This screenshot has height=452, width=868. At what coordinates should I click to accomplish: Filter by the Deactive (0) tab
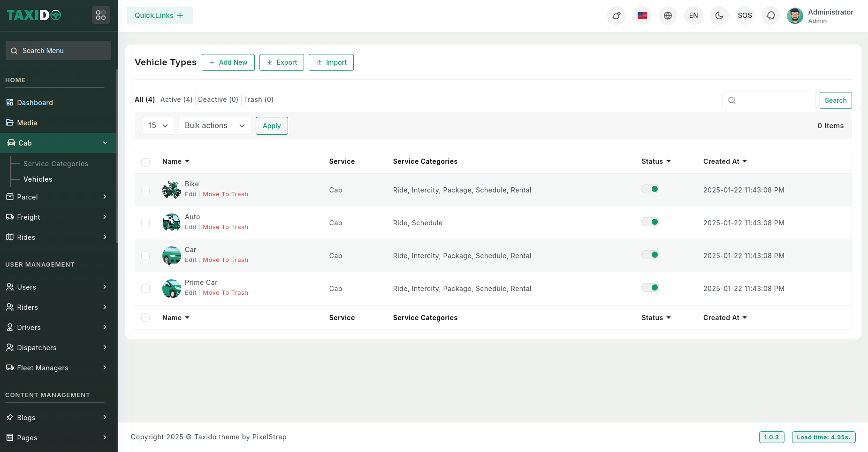(x=218, y=100)
